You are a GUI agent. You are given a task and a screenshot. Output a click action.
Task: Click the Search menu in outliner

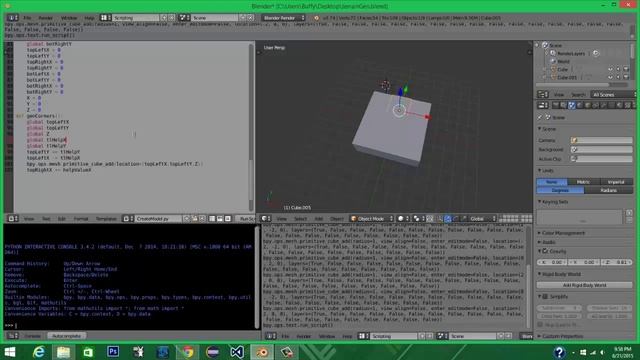(578, 95)
